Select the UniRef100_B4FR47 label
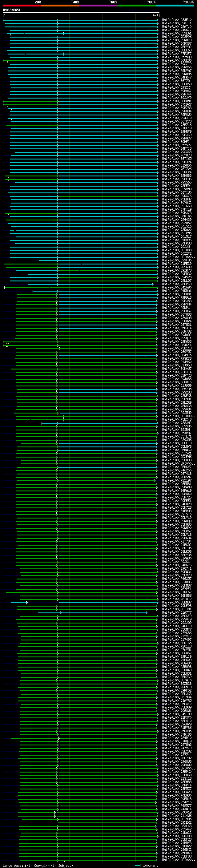The image size is (197, 868). (x=176, y=78)
